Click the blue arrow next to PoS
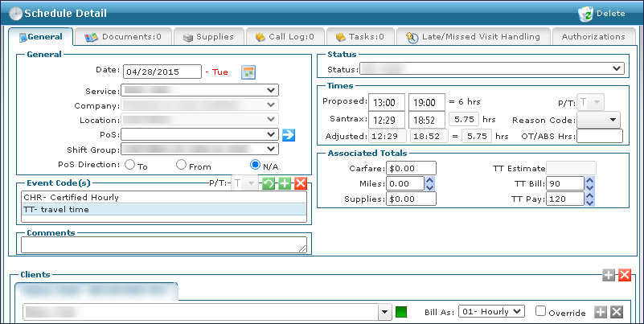The width and height of the screenshot is (644, 324). pos(289,134)
